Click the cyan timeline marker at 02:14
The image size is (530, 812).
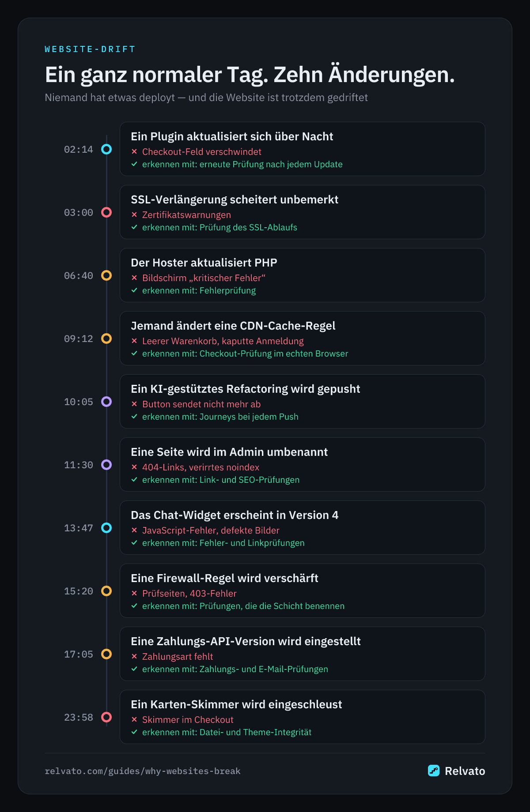click(x=106, y=149)
